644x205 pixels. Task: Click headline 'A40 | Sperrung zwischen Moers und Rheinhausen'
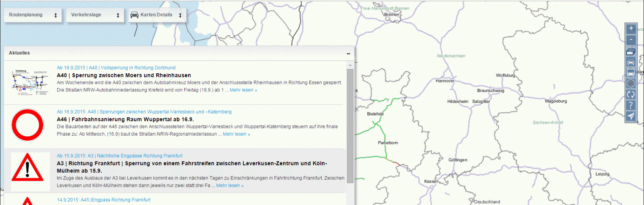click(x=124, y=75)
